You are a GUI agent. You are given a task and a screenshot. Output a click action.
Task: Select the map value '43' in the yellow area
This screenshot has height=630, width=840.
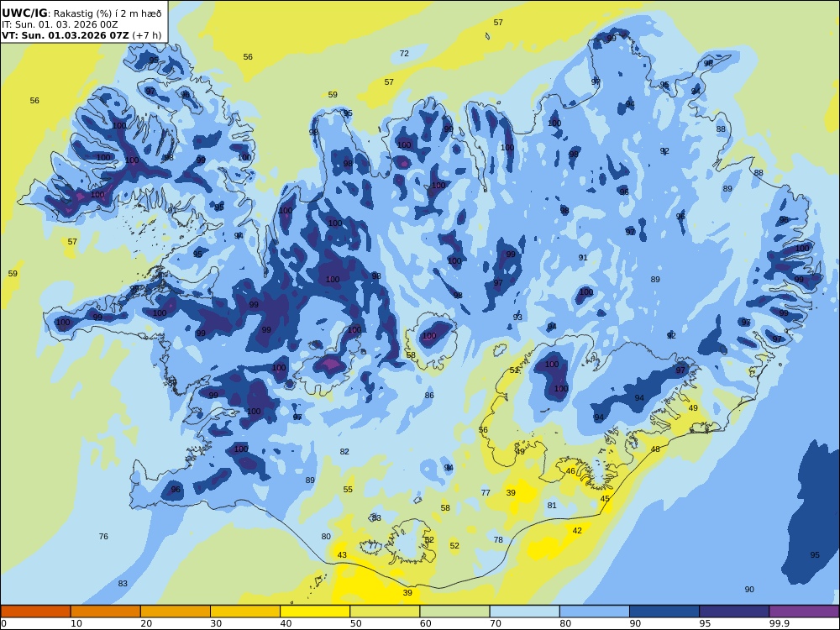(x=342, y=555)
